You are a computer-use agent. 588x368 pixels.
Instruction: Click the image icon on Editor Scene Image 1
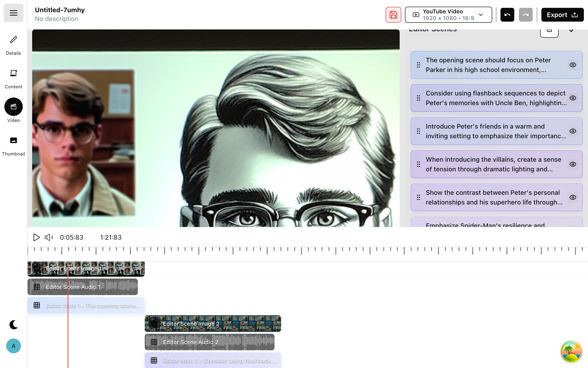(x=37, y=268)
